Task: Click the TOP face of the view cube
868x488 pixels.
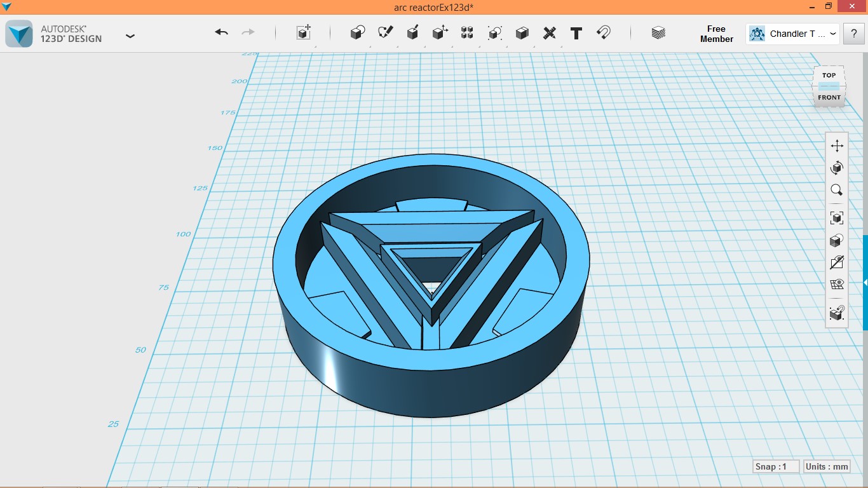Action: point(829,74)
